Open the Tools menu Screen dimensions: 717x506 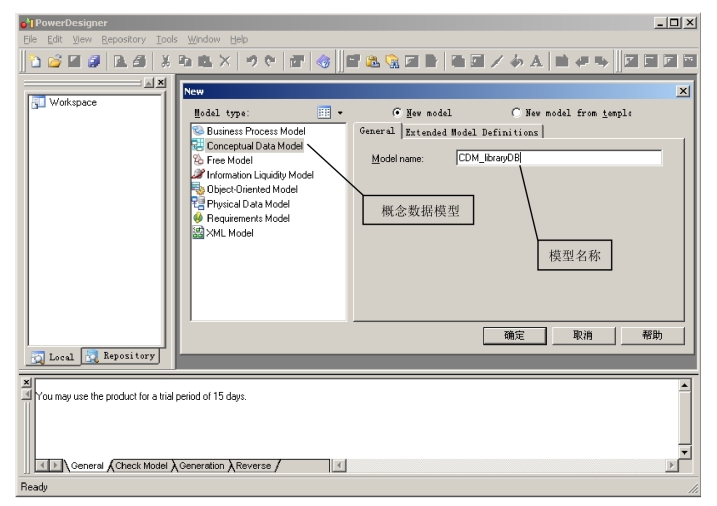coord(166,39)
